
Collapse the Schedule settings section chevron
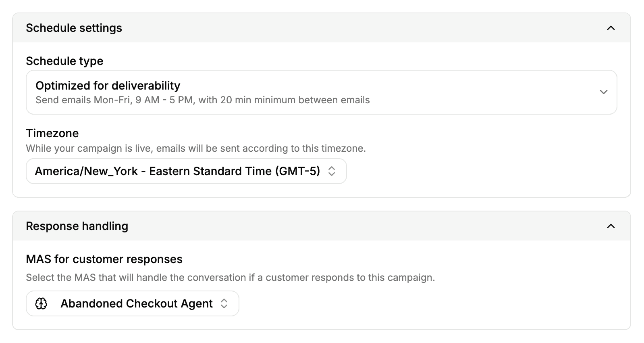coord(611,28)
